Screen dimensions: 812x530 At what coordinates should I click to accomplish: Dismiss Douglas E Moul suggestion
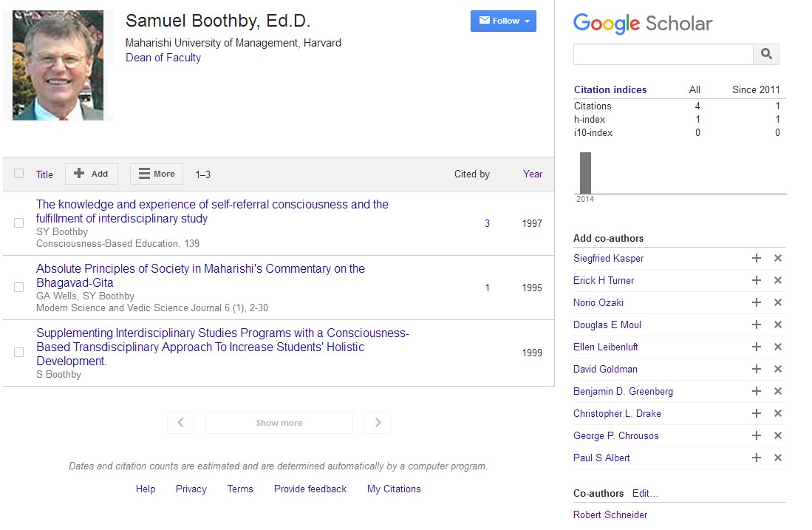click(777, 325)
